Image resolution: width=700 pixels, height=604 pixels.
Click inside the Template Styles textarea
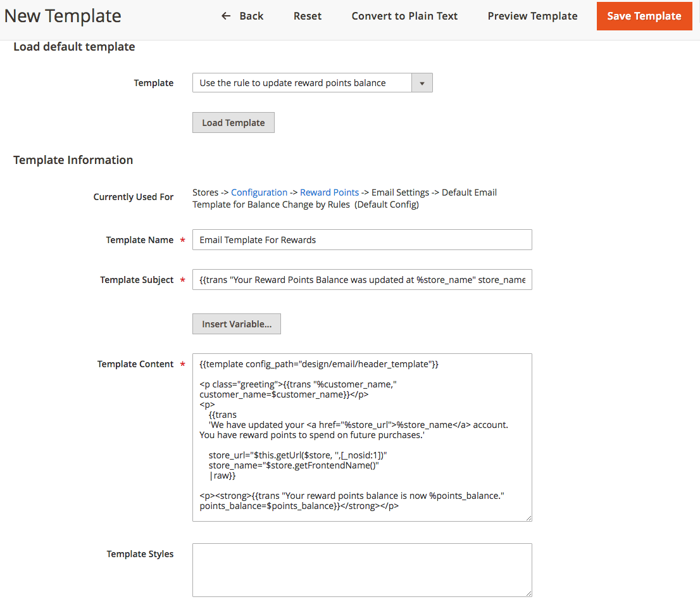362,570
